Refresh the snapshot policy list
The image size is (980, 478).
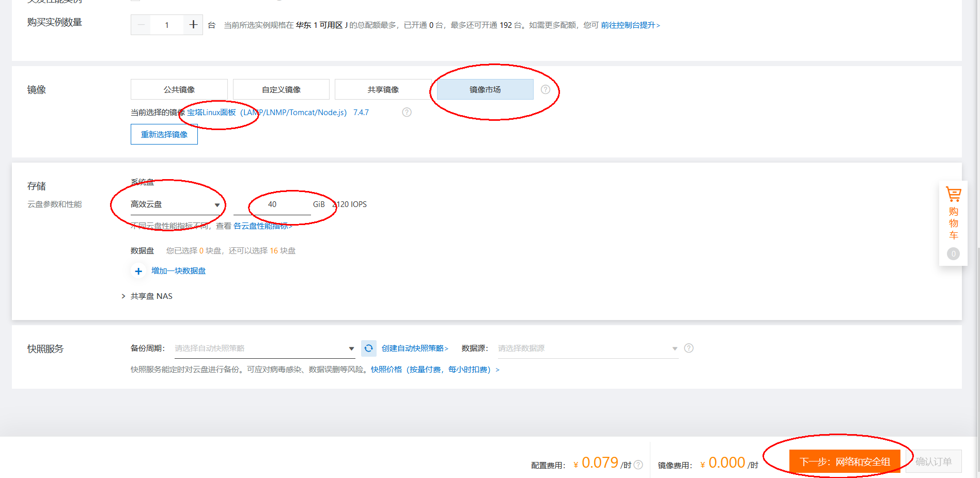[x=368, y=348]
